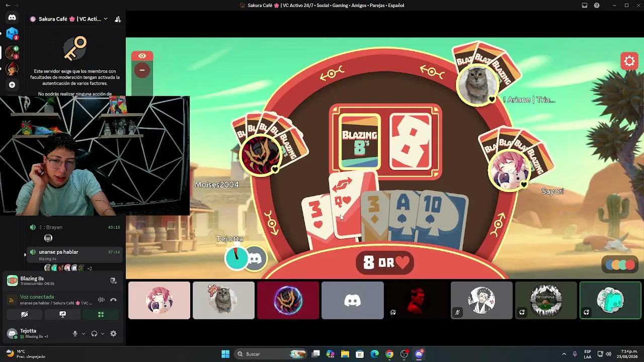The height and width of the screenshot is (362, 644).
Task: Open Discord direct messages home icon
Action: tap(12, 18)
